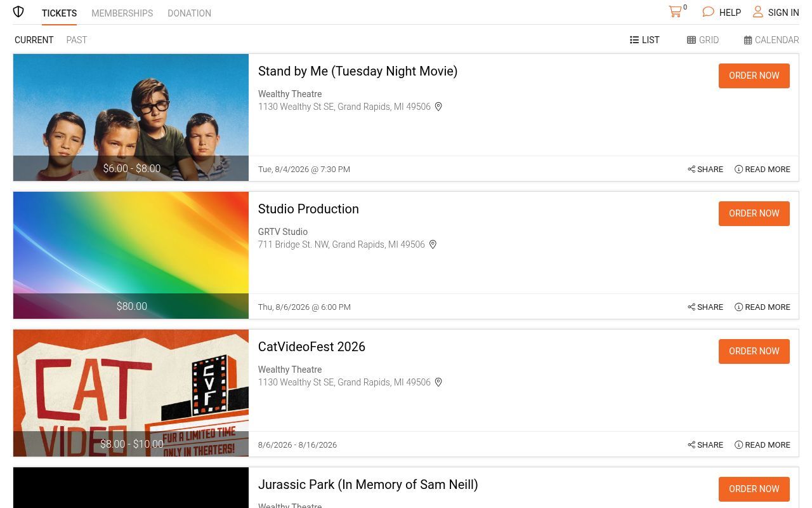The width and height of the screenshot is (812, 508).
Task: Click Wealthy Theatre venue under CatVideoFest 2026
Action: click(290, 370)
